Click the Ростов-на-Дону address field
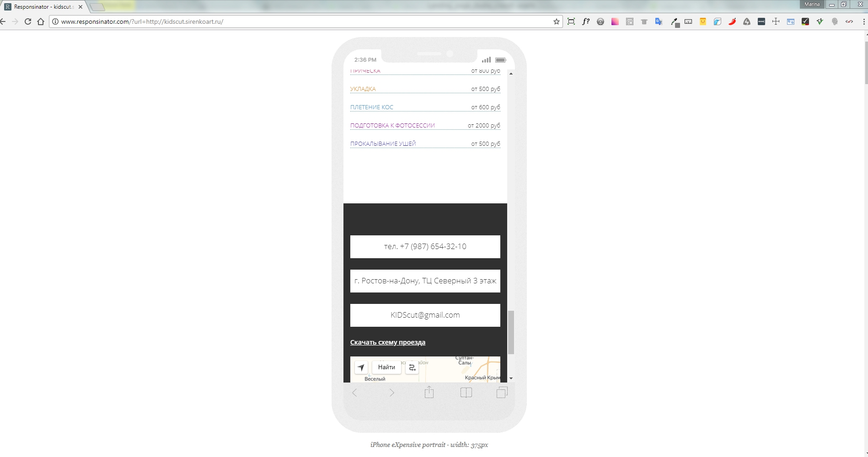 (x=425, y=281)
